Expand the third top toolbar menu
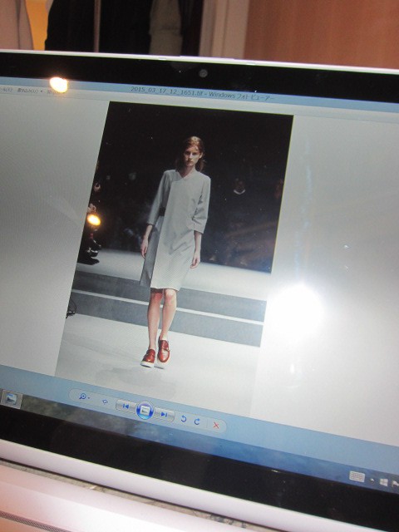Screen dimensions: 399x532 click(x=52, y=92)
